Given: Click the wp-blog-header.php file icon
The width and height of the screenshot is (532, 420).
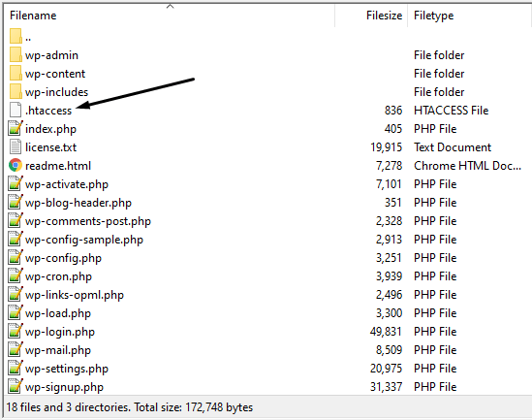Looking at the screenshot, I should pyautogui.click(x=16, y=203).
